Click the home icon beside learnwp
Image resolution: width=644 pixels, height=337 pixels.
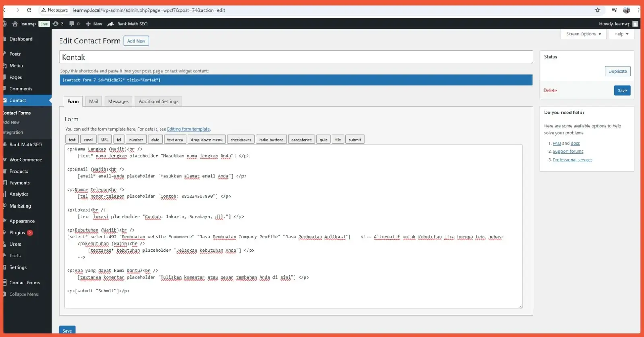[x=15, y=24]
